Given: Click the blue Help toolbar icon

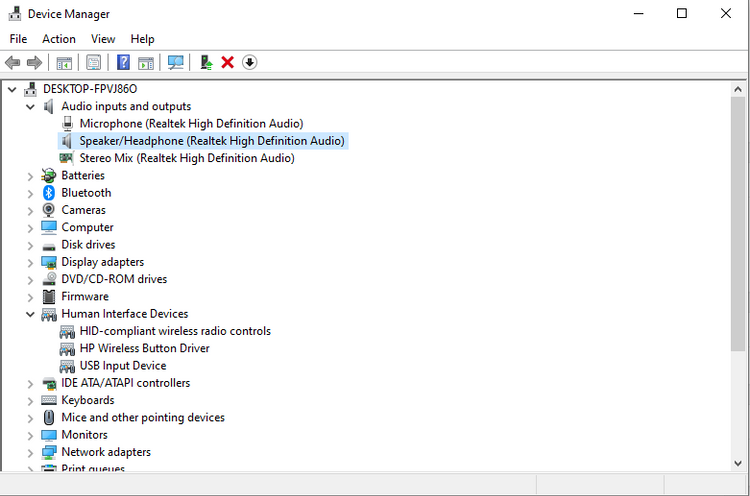Looking at the screenshot, I should (x=123, y=62).
